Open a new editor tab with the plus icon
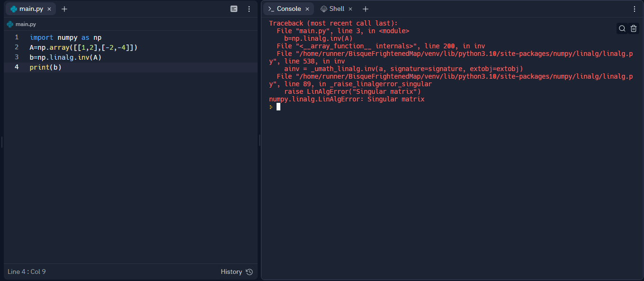Image resolution: width=644 pixels, height=281 pixels. pos(64,9)
